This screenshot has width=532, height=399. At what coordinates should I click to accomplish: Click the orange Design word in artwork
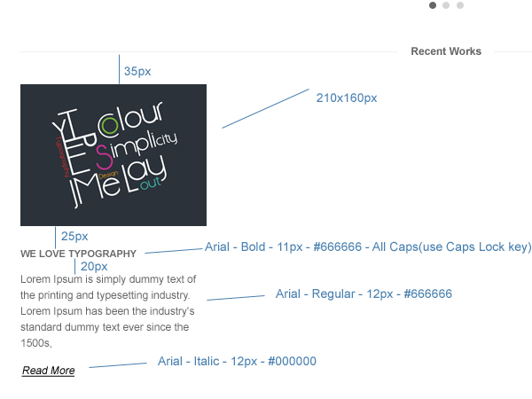coord(108,175)
